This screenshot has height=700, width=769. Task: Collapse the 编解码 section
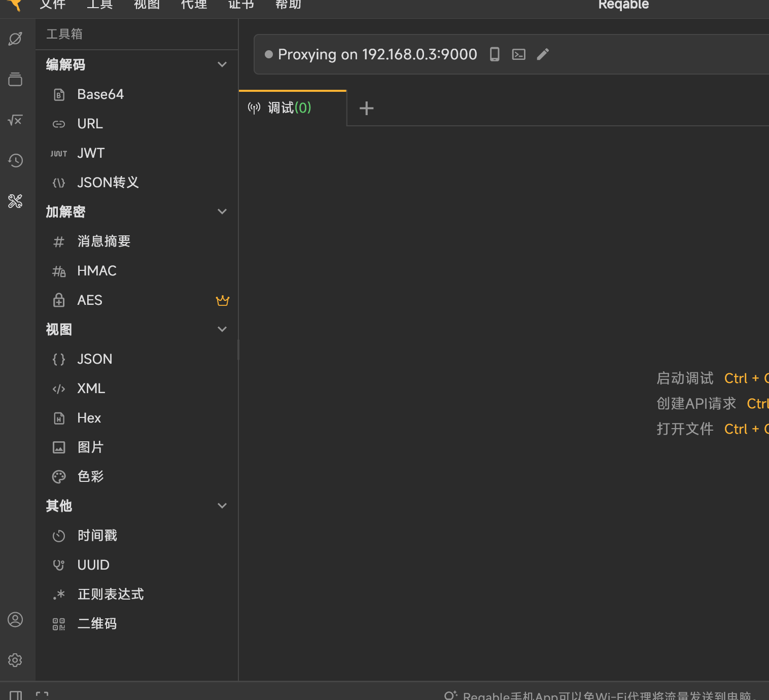(222, 64)
